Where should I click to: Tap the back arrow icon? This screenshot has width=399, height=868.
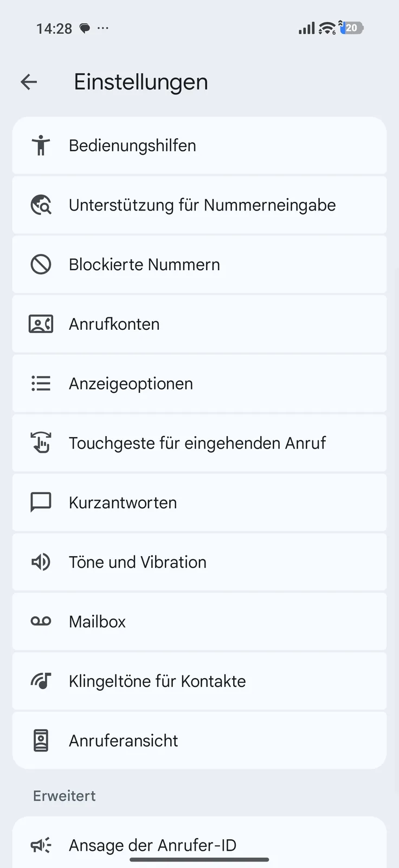coord(29,82)
